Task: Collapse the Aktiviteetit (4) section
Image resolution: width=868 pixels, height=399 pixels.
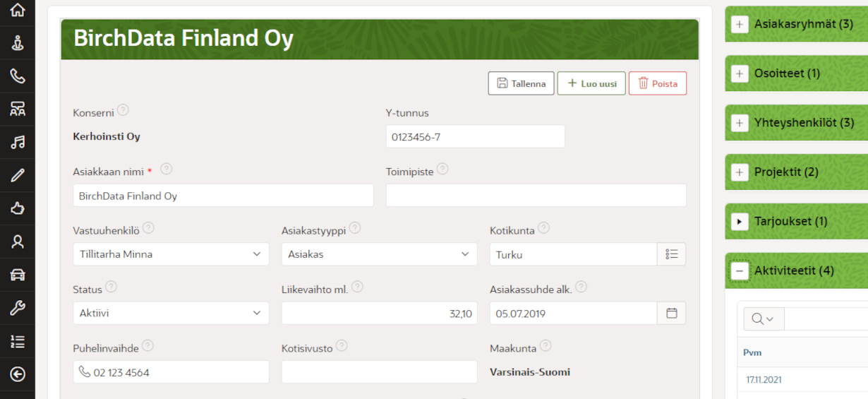Action: (739, 271)
